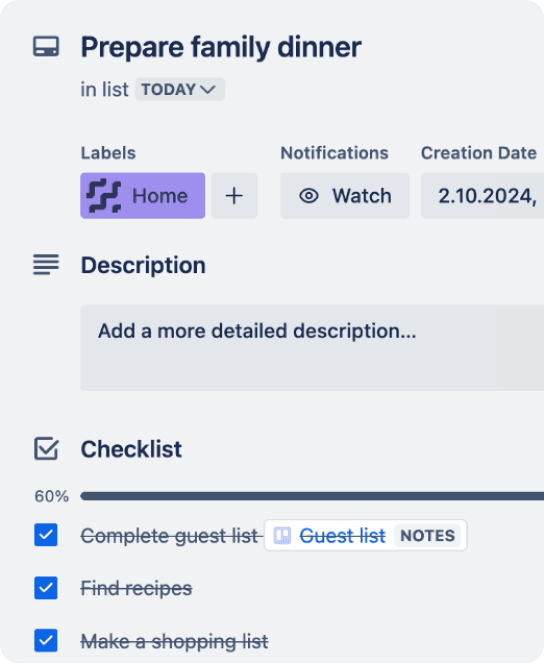Image resolution: width=544 pixels, height=664 pixels.
Task: Click the Checklist section heading
Action: [131, 449]
